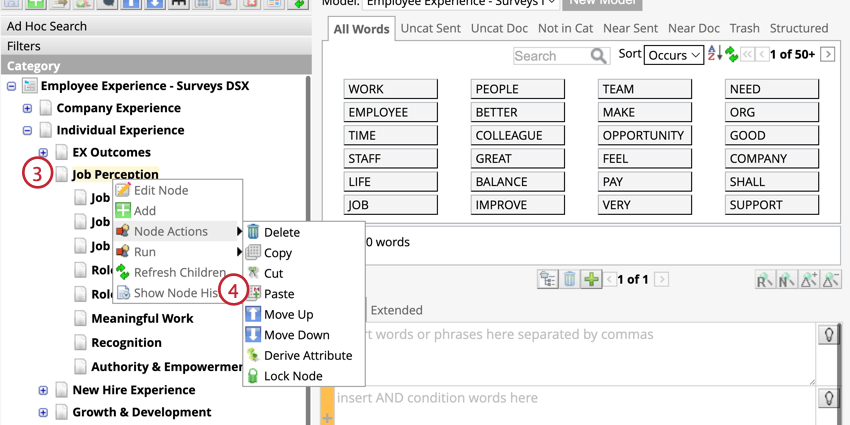Click the trash icon in rule toolbar
The width and height of the screenshot is (850, 425).
tap(569, 279)
